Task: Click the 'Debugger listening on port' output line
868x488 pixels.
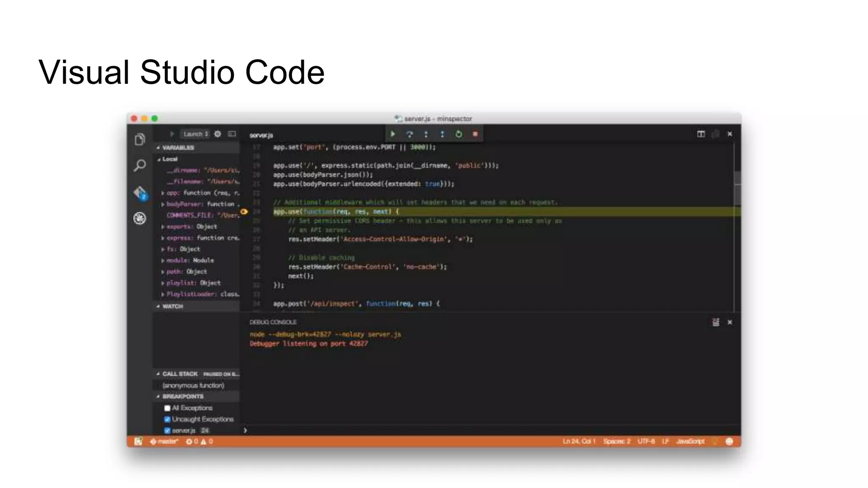Action: tap(309, 344)
